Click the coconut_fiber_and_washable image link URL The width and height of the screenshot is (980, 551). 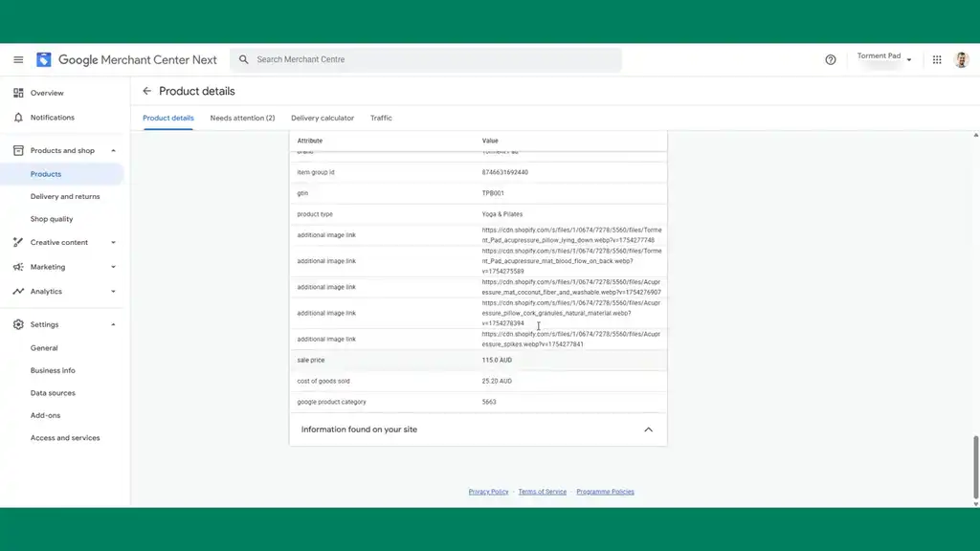571,287
